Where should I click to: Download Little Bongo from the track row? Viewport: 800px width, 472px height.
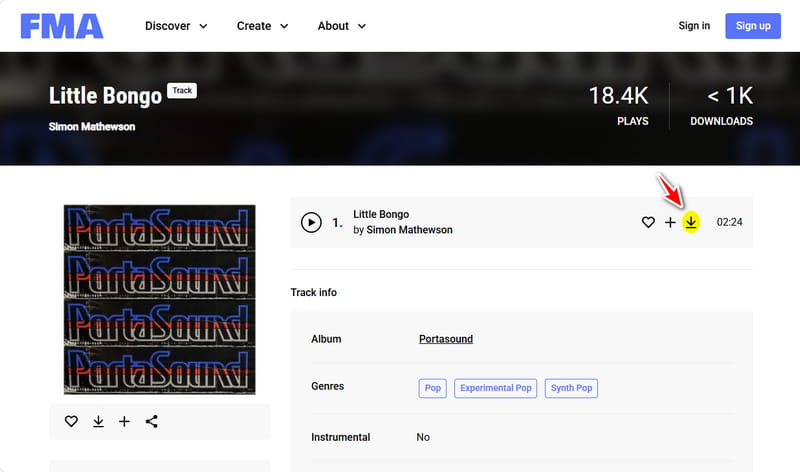(691, 222)
